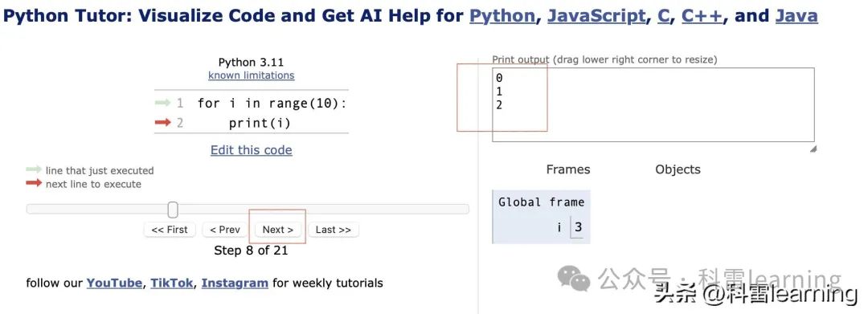The width and height of the screenshot is (868, 314).
Task: Click the < Prev step button
Action: coord(225,230)
